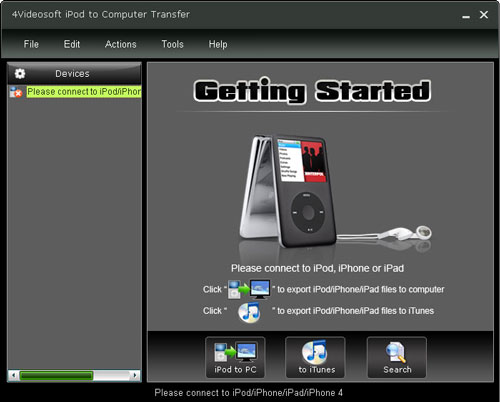
Task: Click left arrow of devices scrollbar
Action: [x=13, y=376]
